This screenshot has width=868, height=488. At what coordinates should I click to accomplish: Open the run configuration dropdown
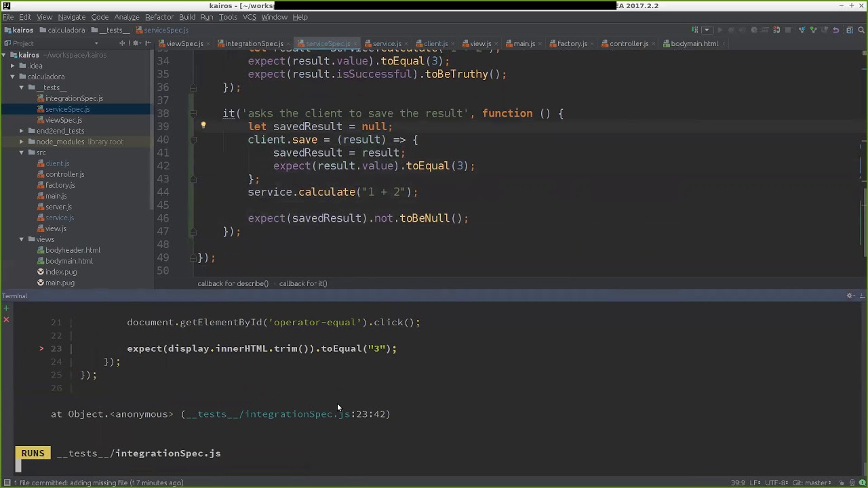707,30
